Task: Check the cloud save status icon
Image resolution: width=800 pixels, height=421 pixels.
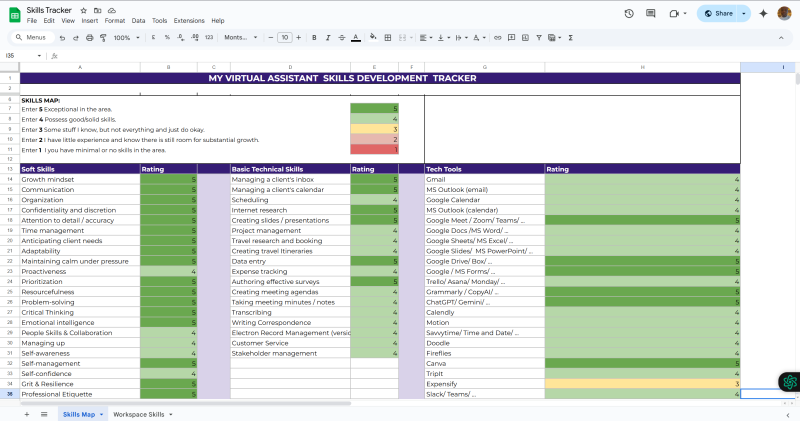Action: coord(112,10)
